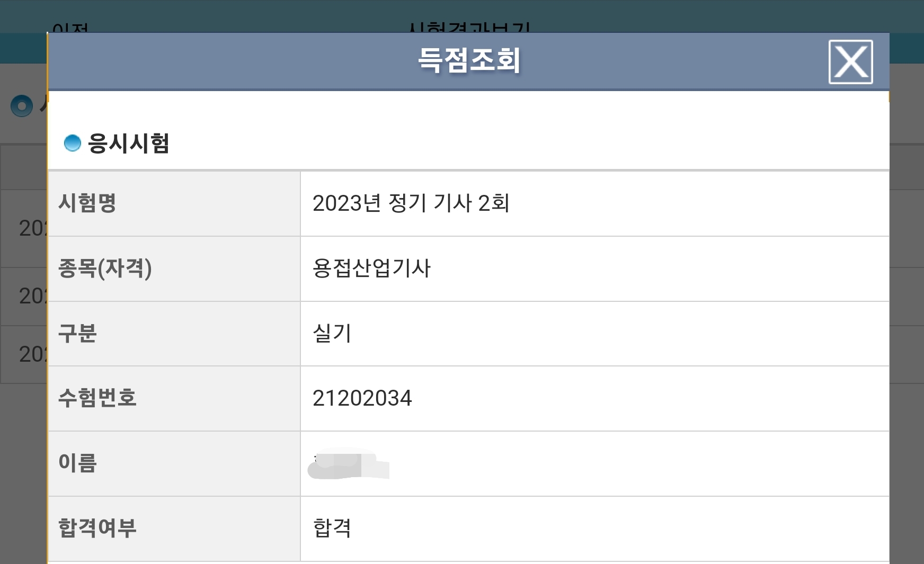Click the 이름 label cell

77,463
